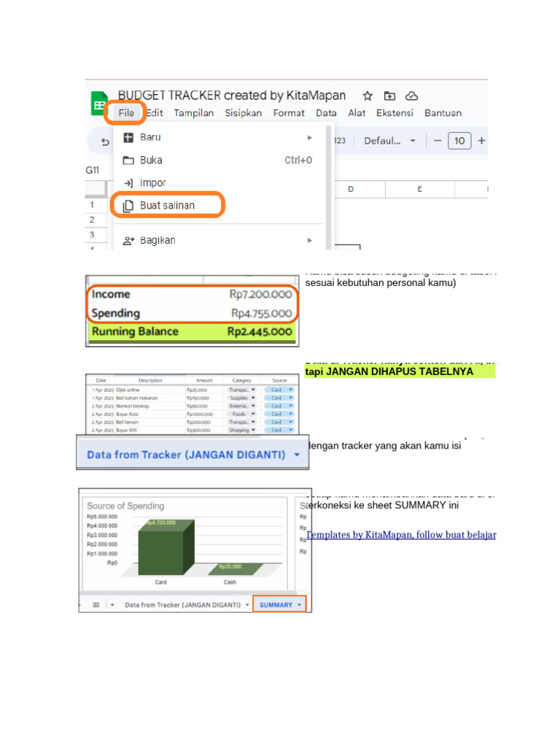Select small Data from Tracker (JANGAN DIGANTI) tab
The width and height of the screenshot is (560, 747).
[183, 605]
